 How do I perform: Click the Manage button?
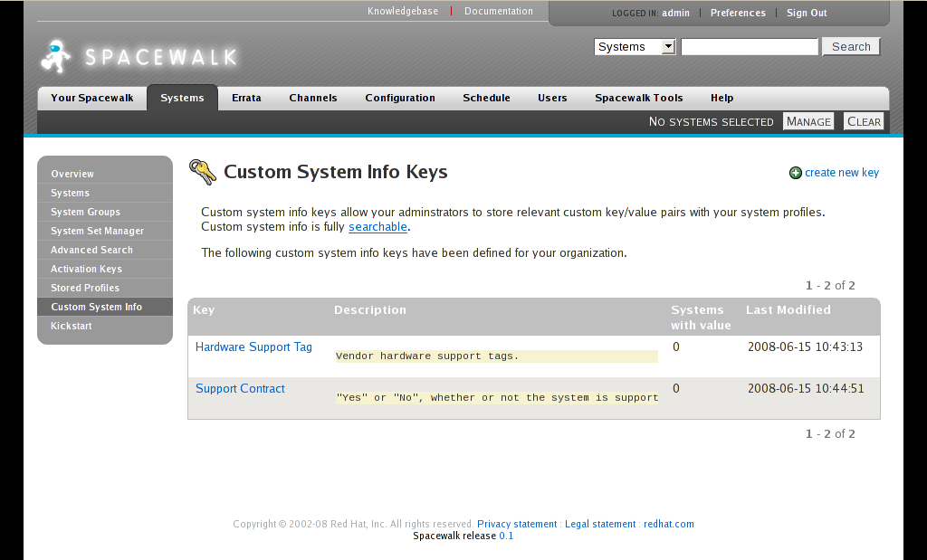point(808,122)
